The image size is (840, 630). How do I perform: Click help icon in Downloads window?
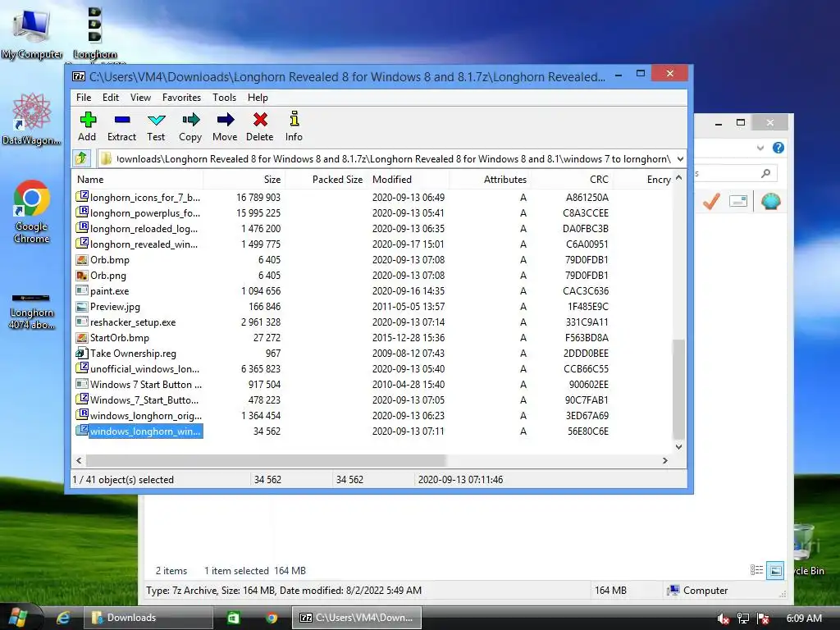[x=778, y=148]
